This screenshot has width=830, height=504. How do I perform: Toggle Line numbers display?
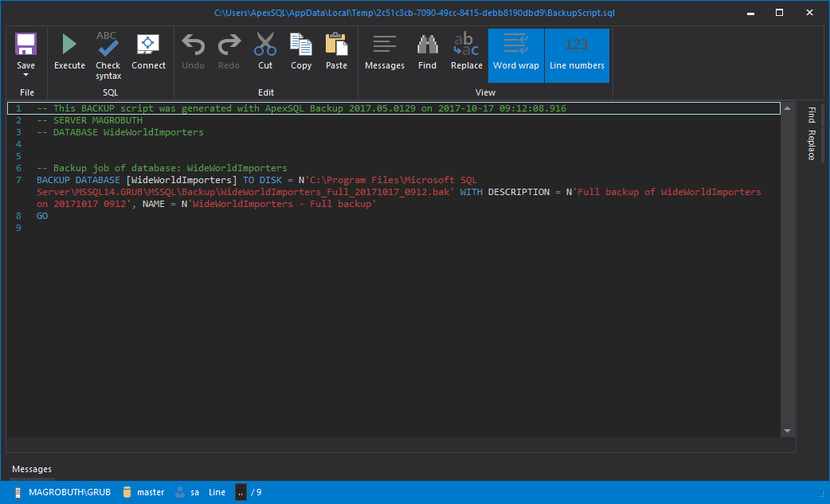tap(577, 53)
